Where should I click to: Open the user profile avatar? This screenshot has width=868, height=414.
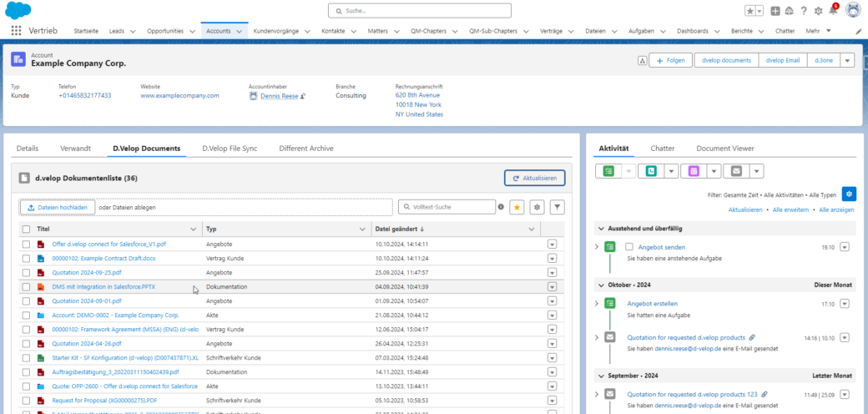[x=853, y=11]
